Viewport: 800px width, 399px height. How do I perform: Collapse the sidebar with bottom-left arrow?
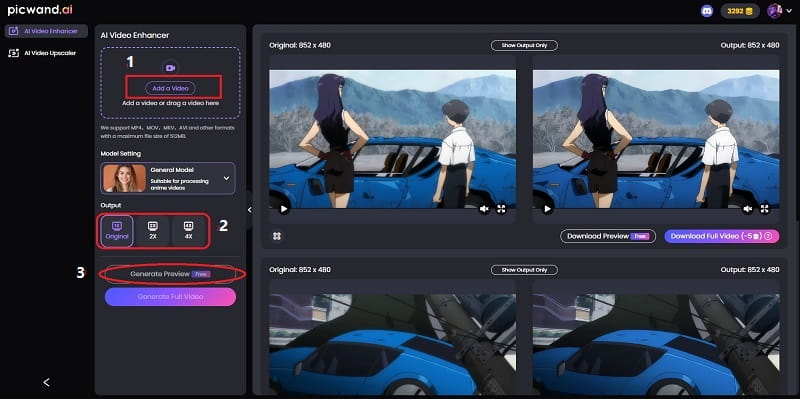(x=46, y=382)
